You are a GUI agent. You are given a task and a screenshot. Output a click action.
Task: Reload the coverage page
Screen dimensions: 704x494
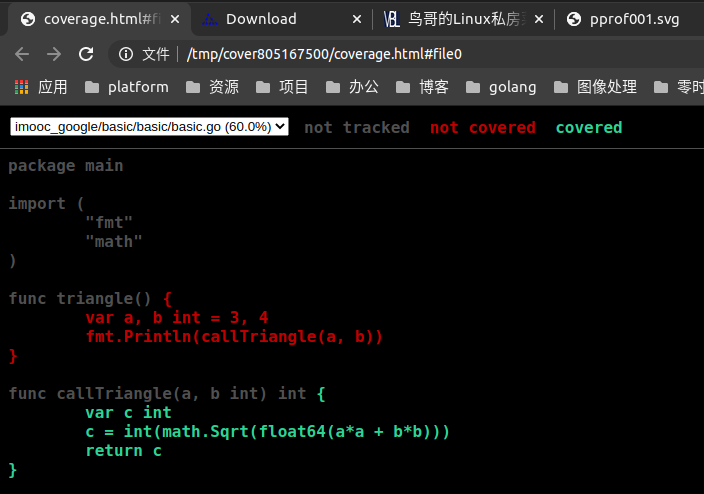coord(86,54)
